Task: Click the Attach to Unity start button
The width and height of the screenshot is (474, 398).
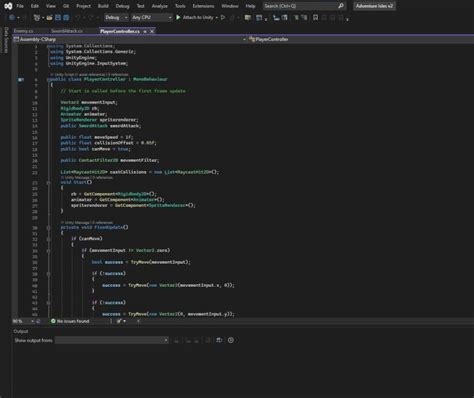Action: (195, 17)
